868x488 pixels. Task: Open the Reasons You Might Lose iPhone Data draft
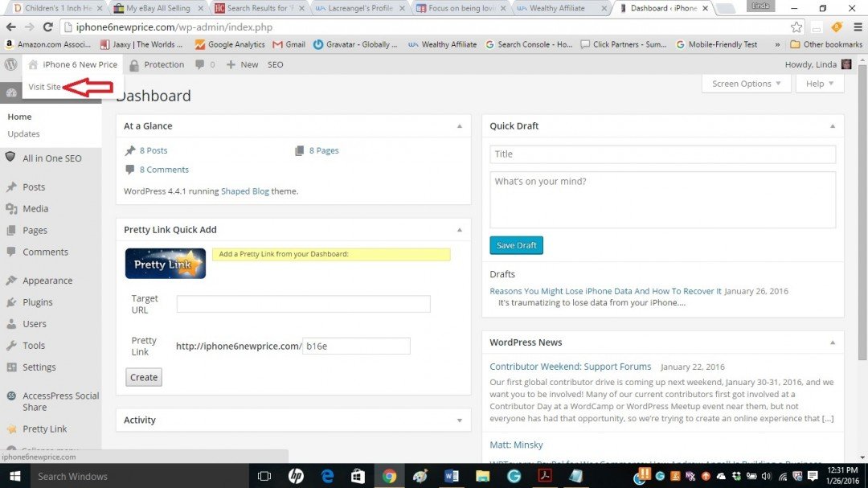(606, 291)
